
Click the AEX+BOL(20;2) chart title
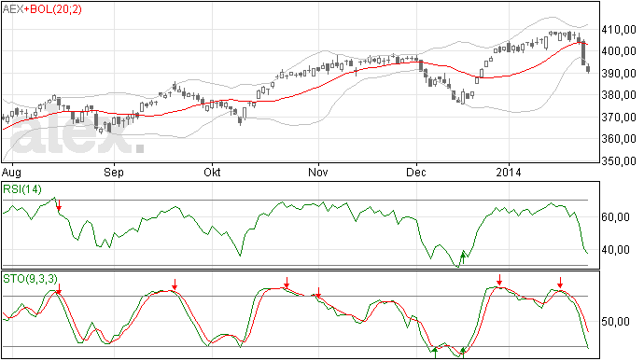point(42,9)
